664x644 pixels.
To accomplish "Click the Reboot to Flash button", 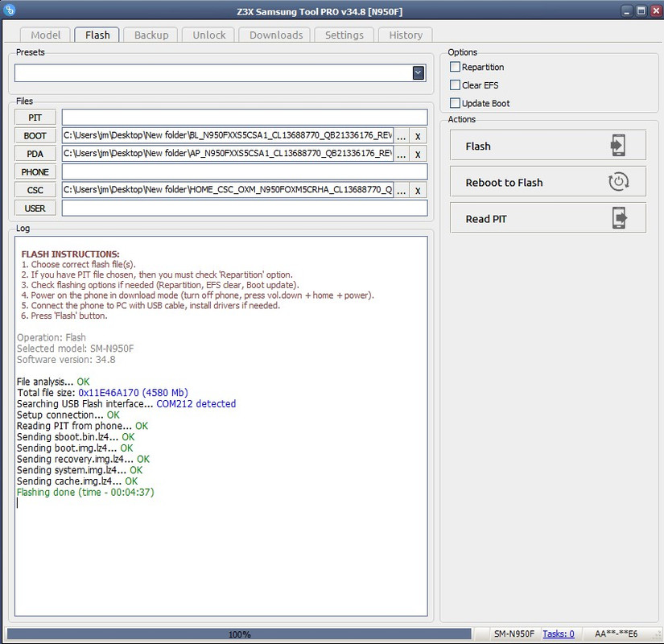I will [x=548, y=182].
